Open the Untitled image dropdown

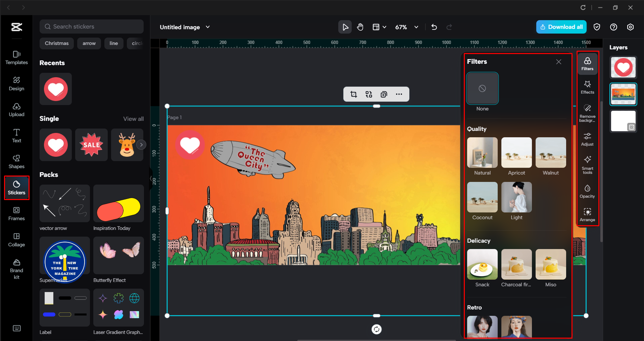coord(185,27)
